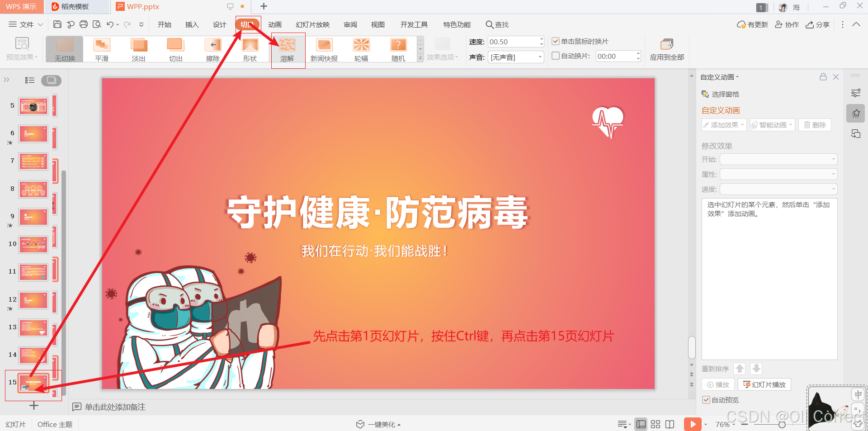This screenshot has height=431, width=868.
Task: Enable 自动换片 checkbox
Action: click(x=556, y=56)
